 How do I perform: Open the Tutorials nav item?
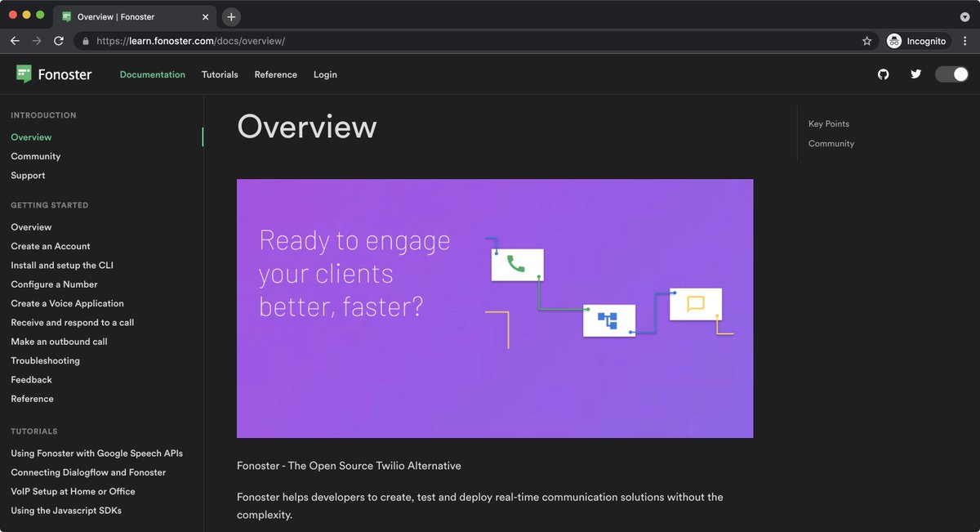pyautogui.click(x=220, y=74)
